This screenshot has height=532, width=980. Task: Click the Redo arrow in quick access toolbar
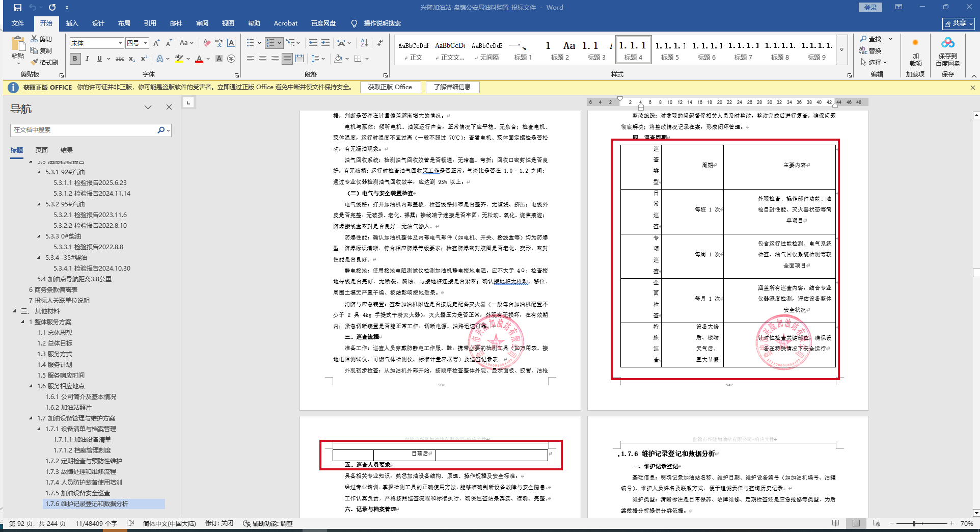point(52,8)
